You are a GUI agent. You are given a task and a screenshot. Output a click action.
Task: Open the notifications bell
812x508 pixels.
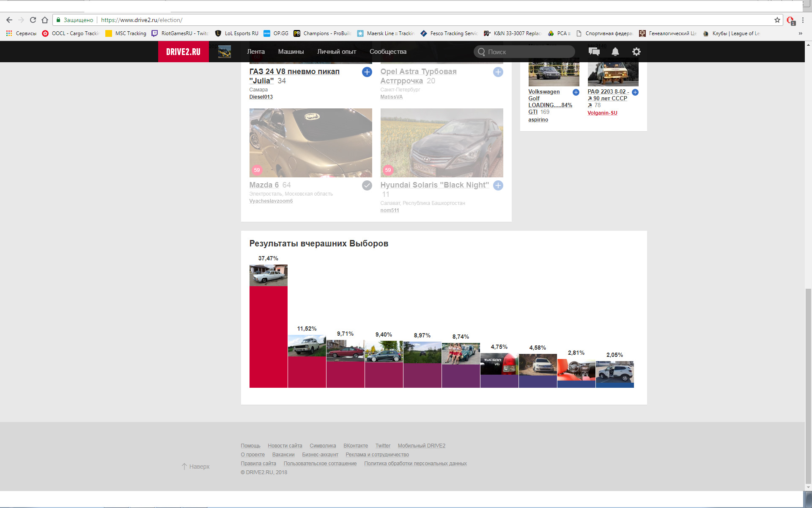(615, 52)
